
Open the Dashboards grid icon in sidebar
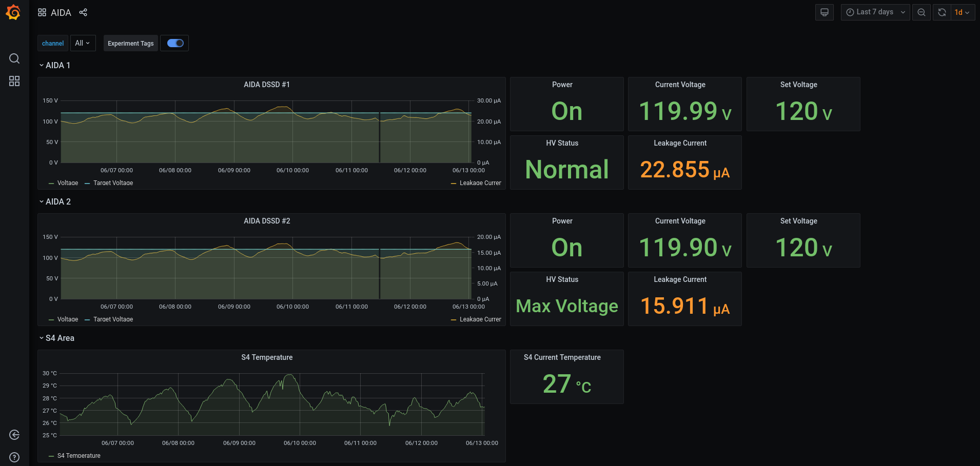tap(14, 81)
